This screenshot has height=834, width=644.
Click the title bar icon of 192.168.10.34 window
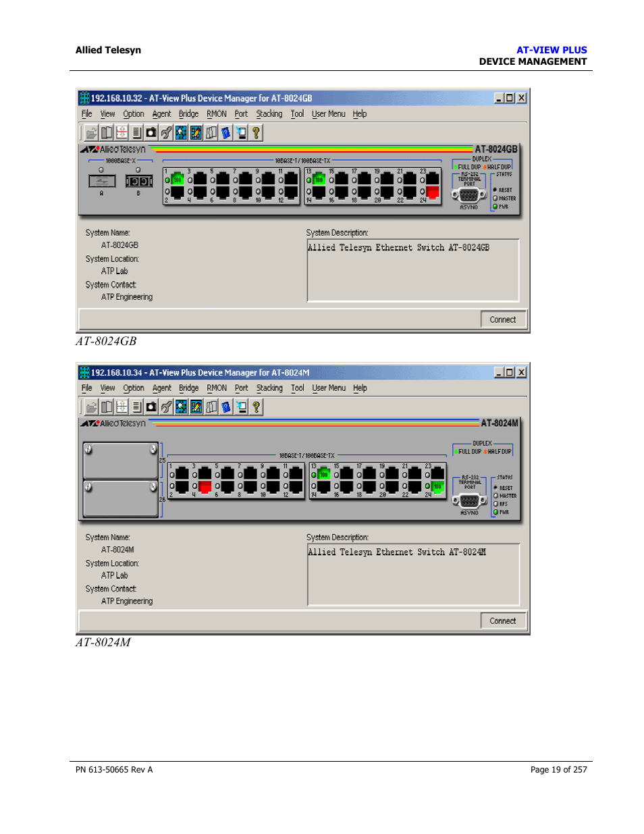pyautogui.click(x=84, y=372)
